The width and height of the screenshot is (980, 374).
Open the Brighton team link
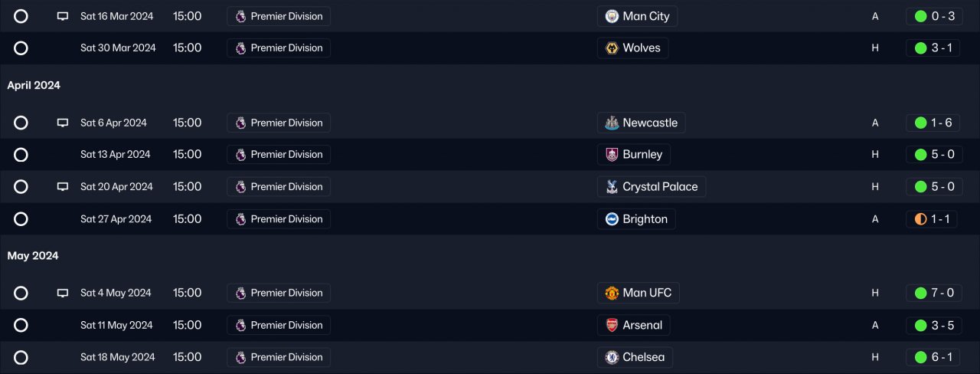pyautogui.click(x=645, y=219)
